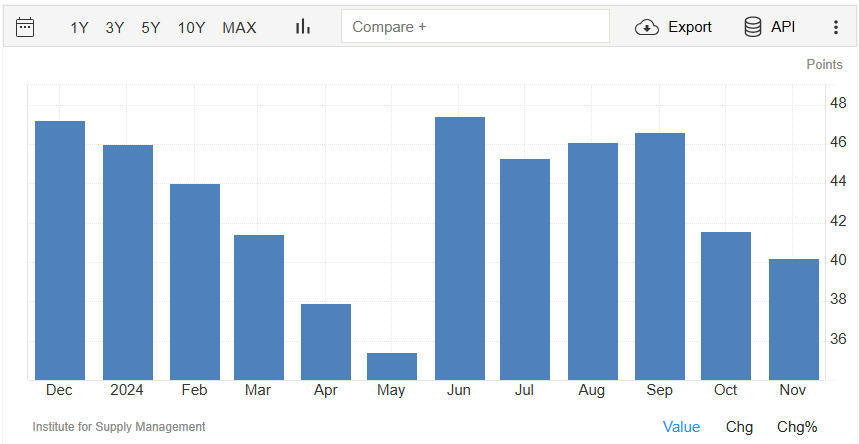This screenshot has height=444, width=859.
Task: Click the 46 y-axis label
Action: pos(838,143)
